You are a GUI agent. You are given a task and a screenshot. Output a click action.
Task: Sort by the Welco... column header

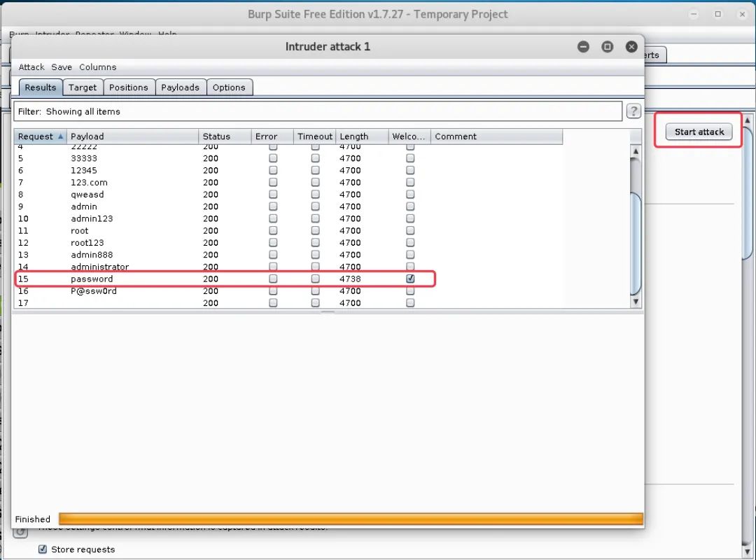tap(409, 136)
